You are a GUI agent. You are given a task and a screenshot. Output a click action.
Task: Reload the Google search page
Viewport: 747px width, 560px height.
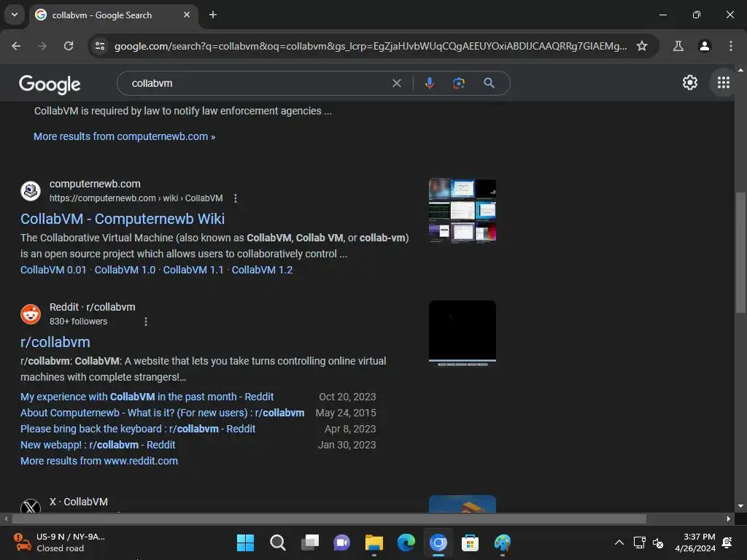coord(69,46)
